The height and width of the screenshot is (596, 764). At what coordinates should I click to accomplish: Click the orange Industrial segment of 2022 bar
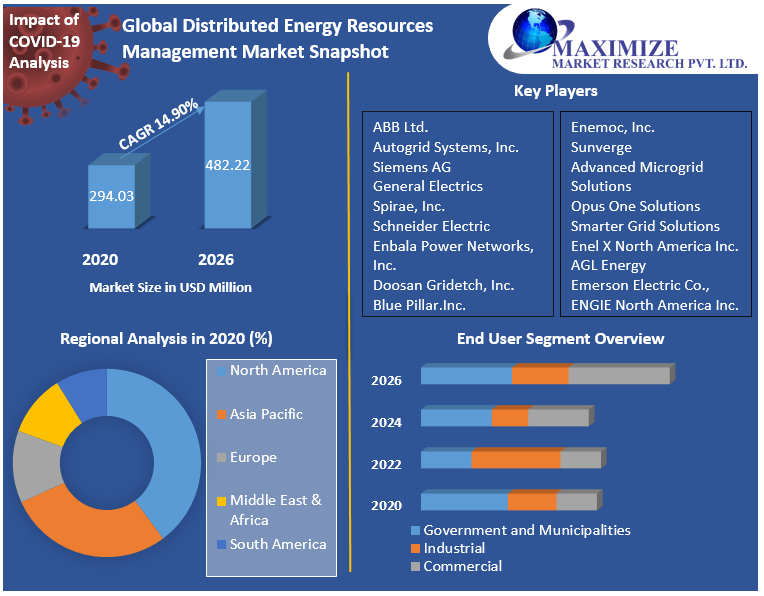515,460
